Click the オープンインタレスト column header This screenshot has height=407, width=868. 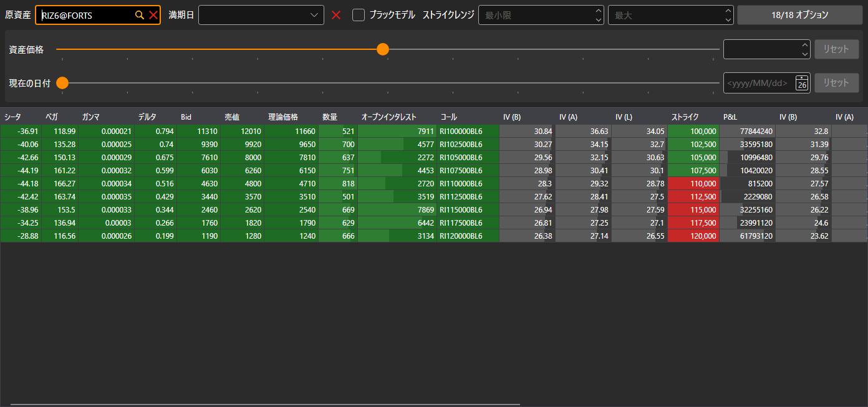pyautogui.click(x=397, y=117)
